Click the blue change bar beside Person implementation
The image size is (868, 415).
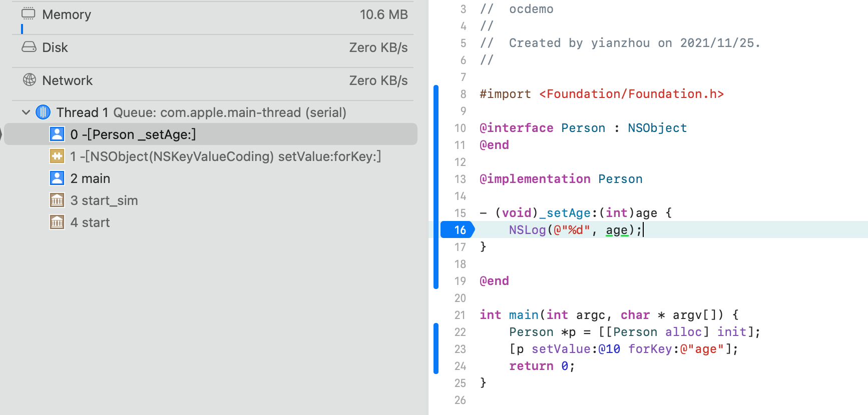click(436, 187)
